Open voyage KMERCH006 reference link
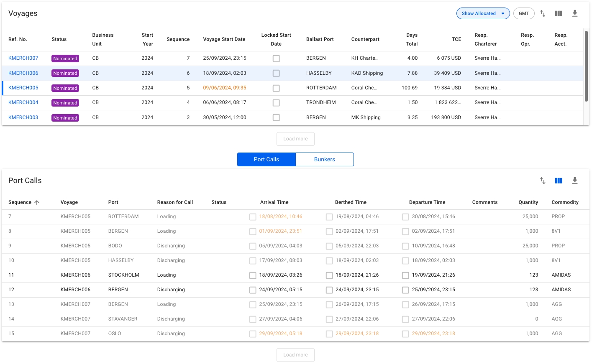This screenshot has width=592, height=364. coord(23,73)
